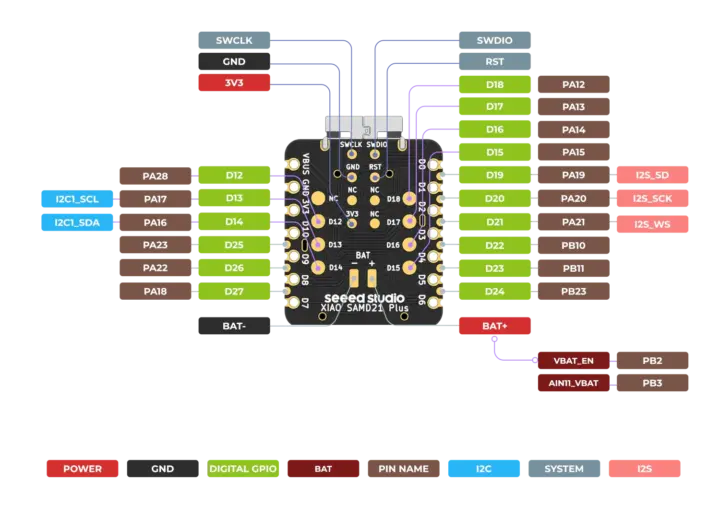Click the dark red VBAT_EN label
720x505 pixels.
(574, 360)
